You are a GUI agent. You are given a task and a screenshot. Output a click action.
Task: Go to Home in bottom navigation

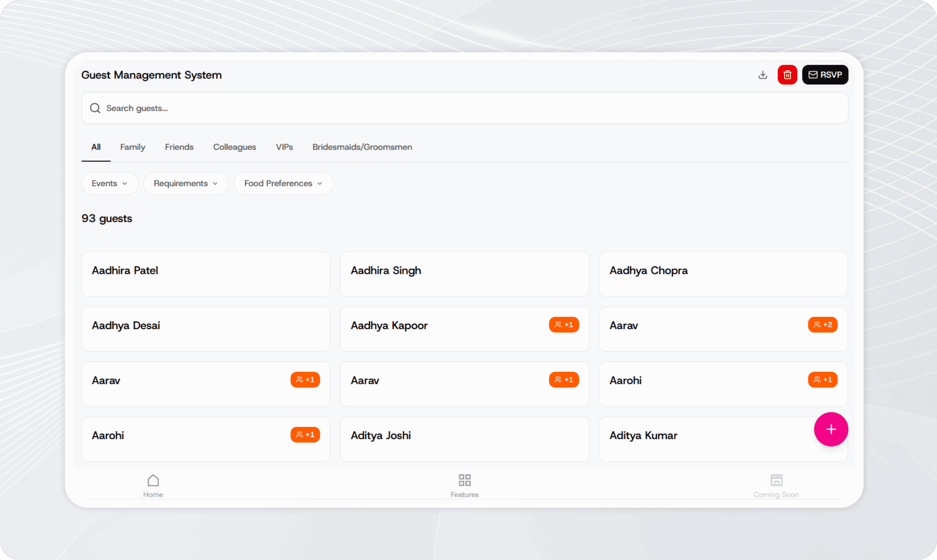point(153,486)
